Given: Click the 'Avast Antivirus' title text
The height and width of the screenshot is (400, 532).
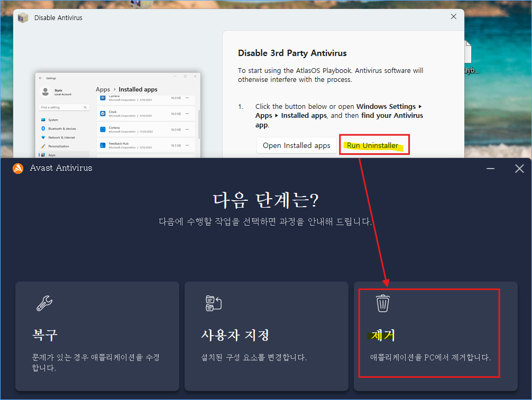Looking at the screenshot, I should [61, 168].
